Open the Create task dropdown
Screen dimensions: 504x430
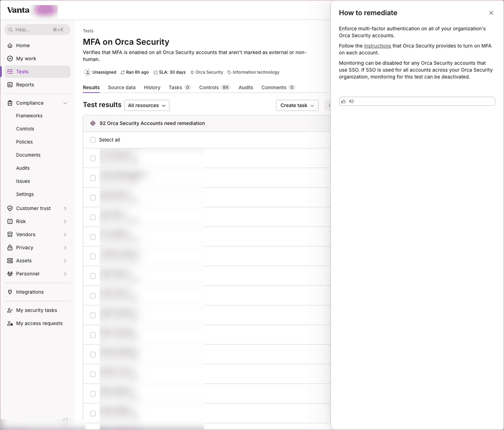point(297,105)
